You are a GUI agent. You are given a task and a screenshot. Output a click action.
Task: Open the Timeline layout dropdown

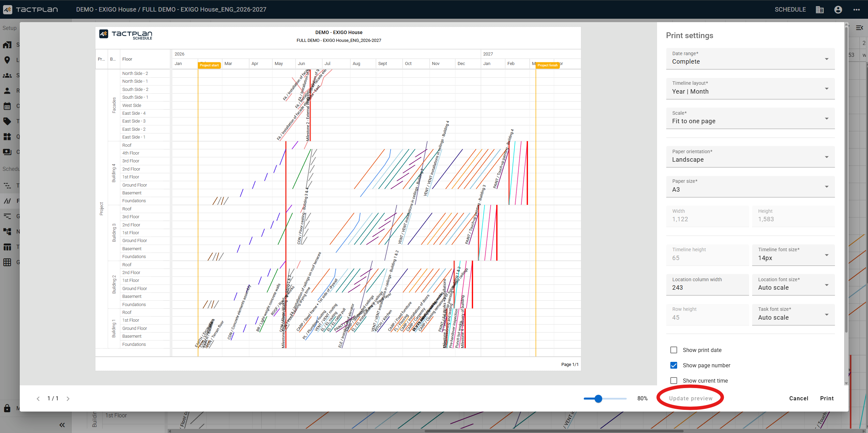[x=750, y=89]
